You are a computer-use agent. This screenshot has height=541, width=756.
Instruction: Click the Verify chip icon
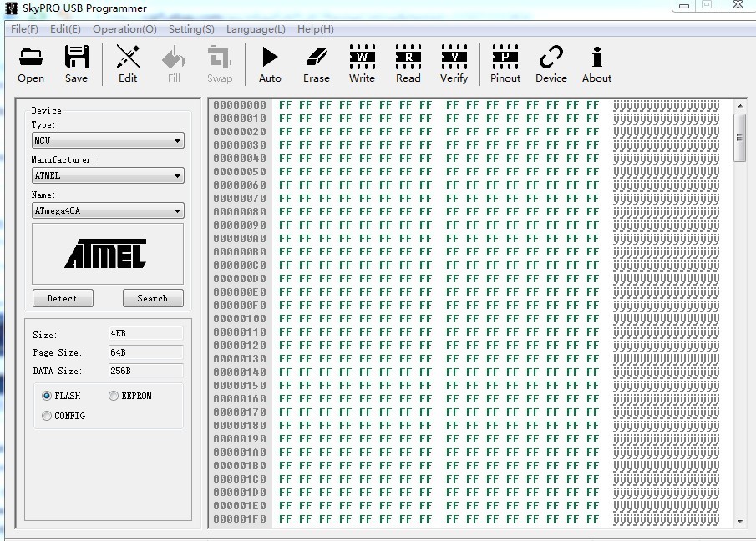[454, 64]
